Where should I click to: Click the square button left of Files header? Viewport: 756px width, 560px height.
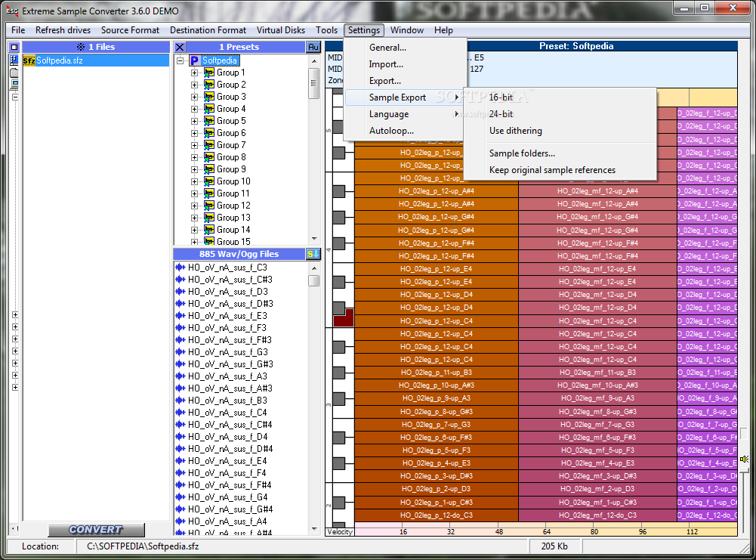[x=14, y=47]
